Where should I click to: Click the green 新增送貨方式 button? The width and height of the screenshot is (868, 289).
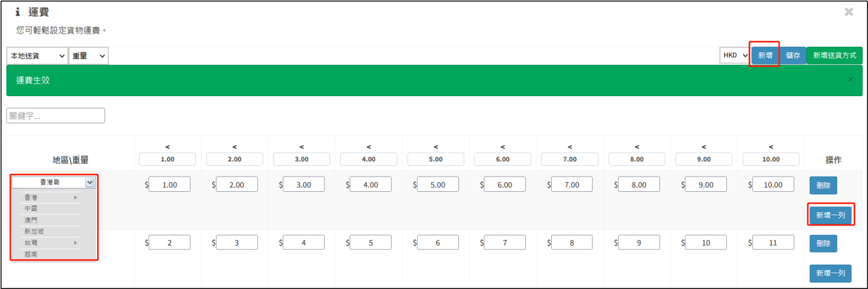click(x=834, y=55)
